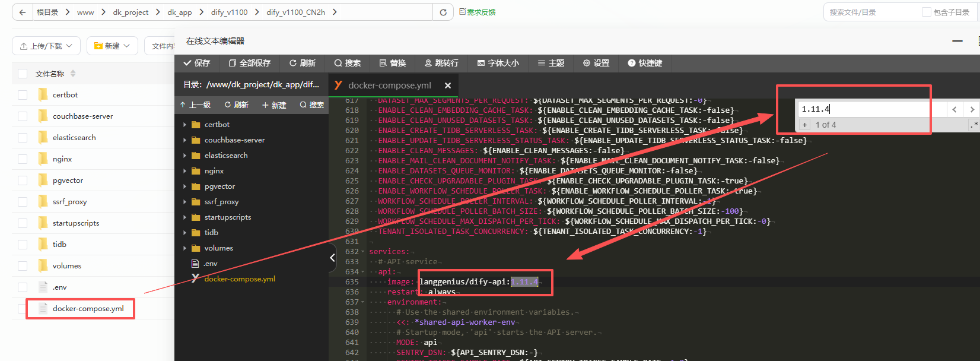
Task: Go to previous search match arrow
Action: (954, 109)
